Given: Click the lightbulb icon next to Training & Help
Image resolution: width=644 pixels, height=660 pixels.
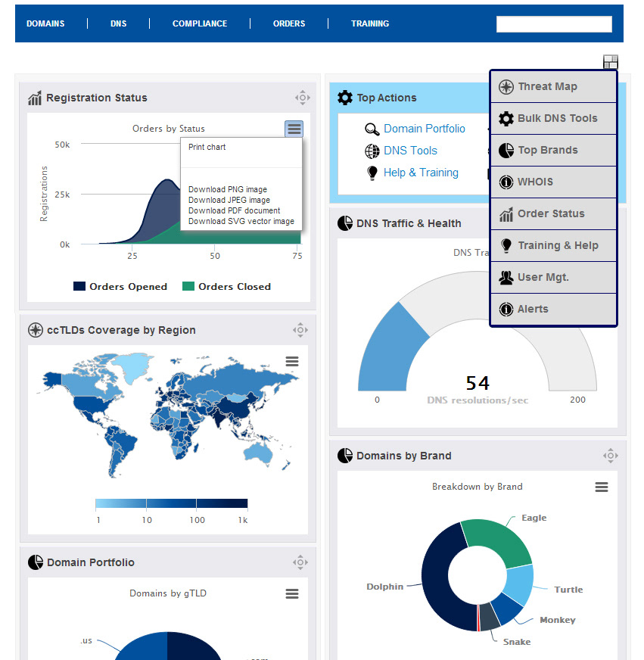Looking at the screenshot, I should 506,246.
